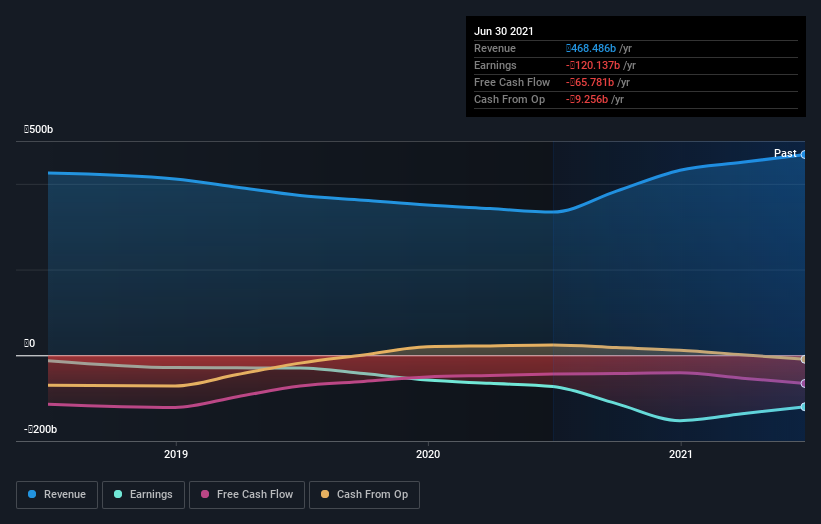Click the -9.256b cash from op value
The height and width of the screenshot is (524, 821).
tap(587, 99)
